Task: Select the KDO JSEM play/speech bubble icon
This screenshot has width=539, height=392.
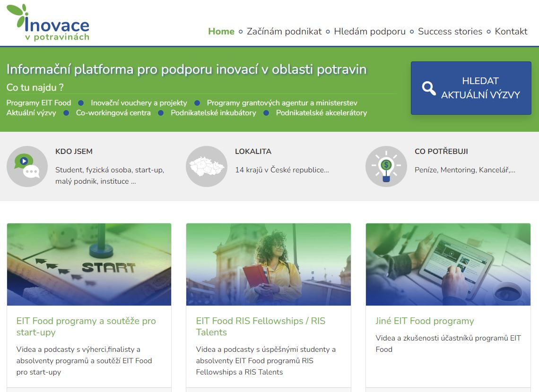Action: pyautogui.click(x=27, y=166)
